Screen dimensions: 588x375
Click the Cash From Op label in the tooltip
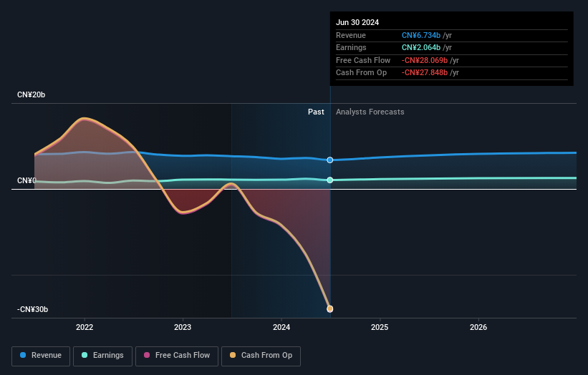(x=361, y=73)
